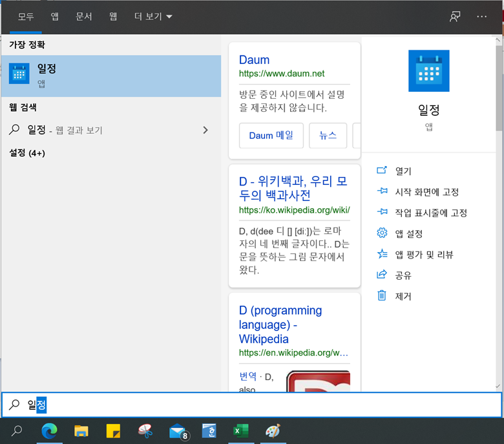Open Mail app with 8 badge
The width and height of the screenshot is (504, 444).
tap(179, 432)
